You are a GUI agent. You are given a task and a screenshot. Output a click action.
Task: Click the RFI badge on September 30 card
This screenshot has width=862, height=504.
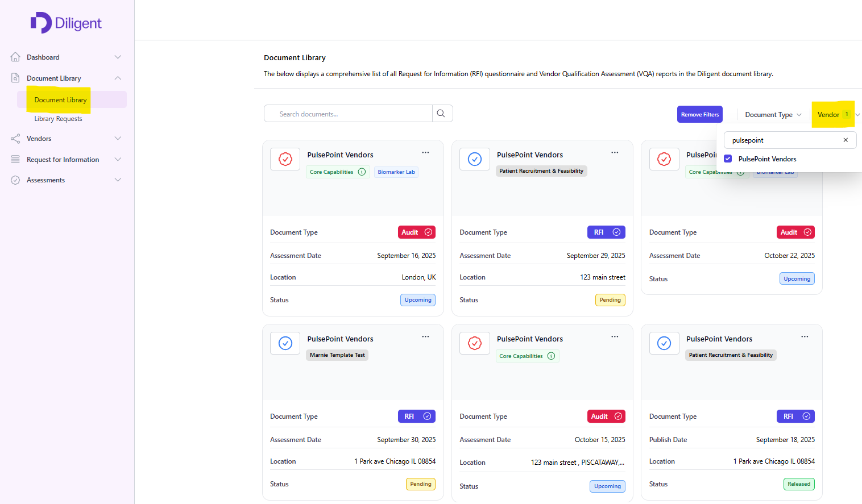pos(417,416)
